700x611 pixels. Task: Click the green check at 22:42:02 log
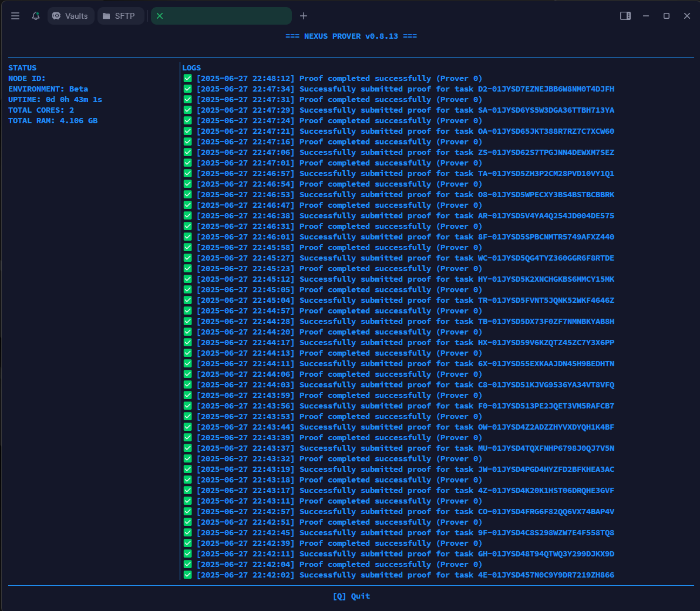[187, 575]
